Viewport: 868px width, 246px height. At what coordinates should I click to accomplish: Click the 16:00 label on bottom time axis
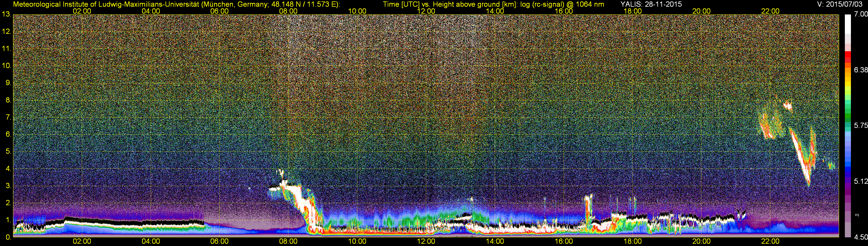(564, 242)
